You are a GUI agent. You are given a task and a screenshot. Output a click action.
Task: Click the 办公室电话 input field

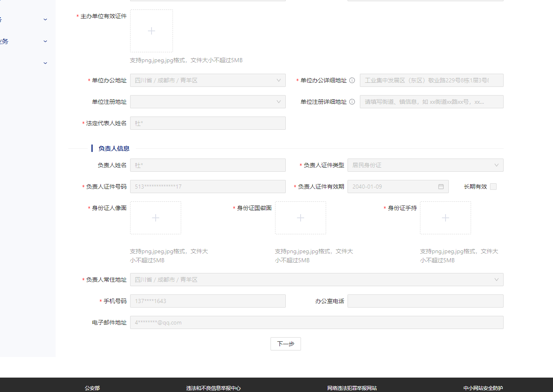click(x=425, y=301)
